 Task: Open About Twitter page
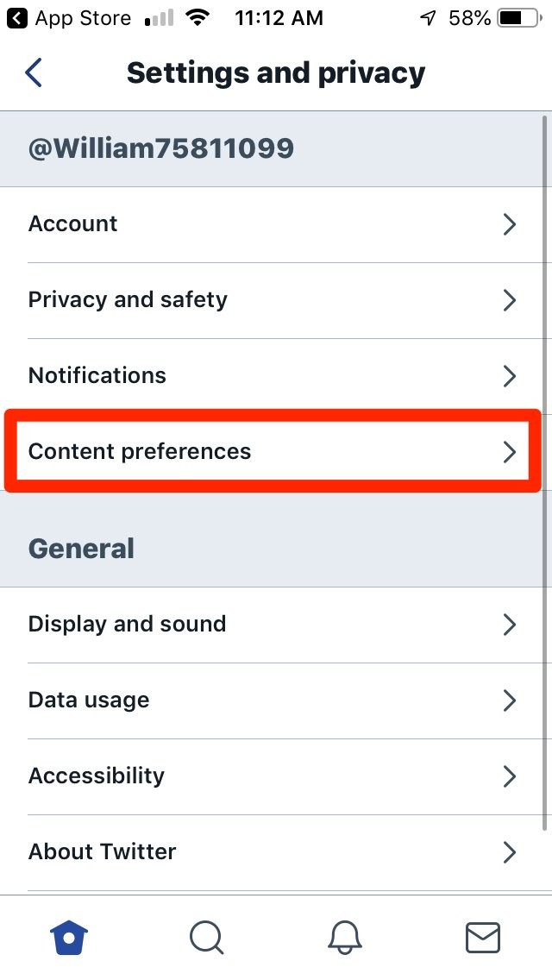pos(103,851)
